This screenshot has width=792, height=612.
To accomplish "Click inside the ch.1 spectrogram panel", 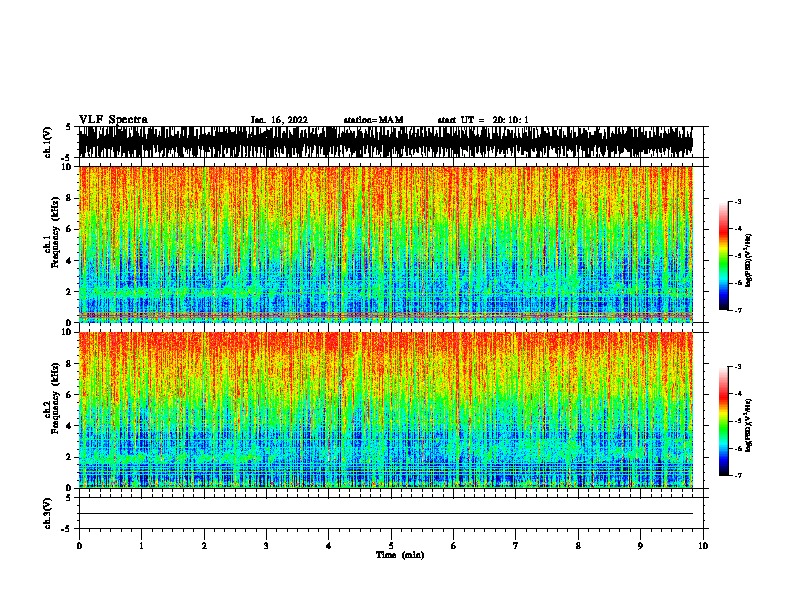I will (x=385, y=244).
